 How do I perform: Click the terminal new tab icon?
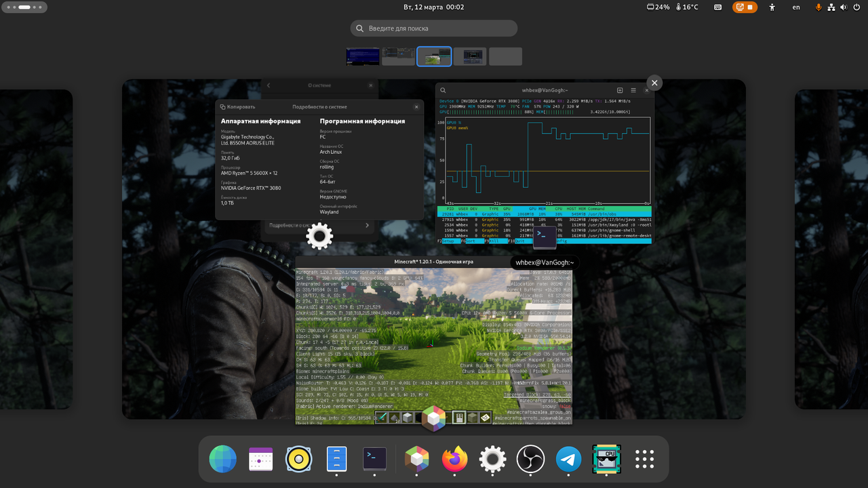(x=620, y=90)
